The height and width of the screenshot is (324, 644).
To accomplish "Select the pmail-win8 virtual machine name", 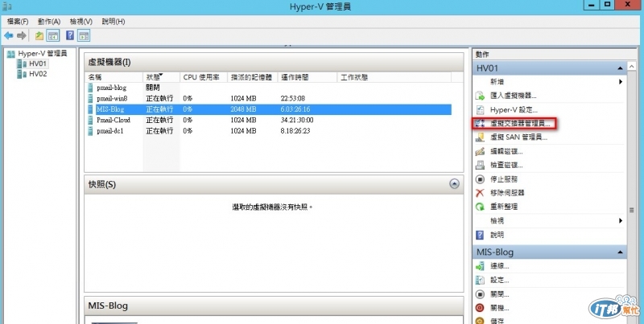I will point(112,98).
